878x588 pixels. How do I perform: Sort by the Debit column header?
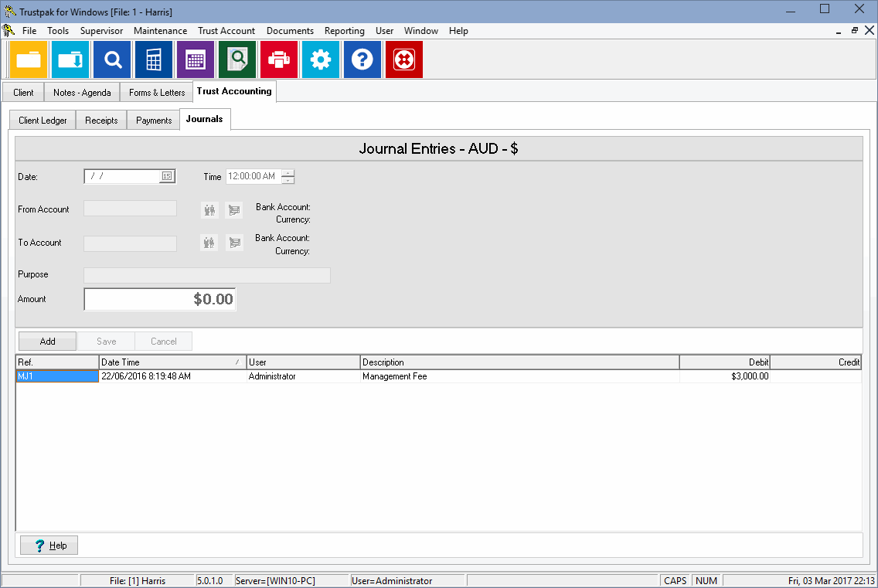(725, 362)
